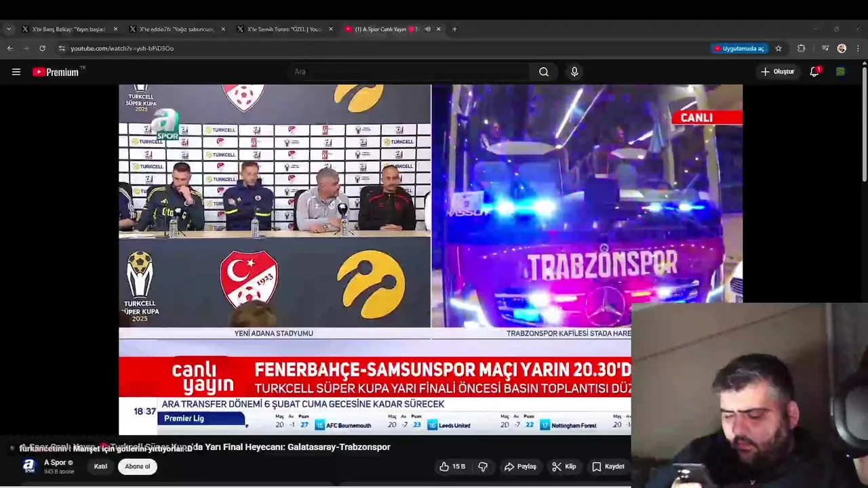Dislike the video with thumbs-down
This screenshot has width=868, height=488.
(x=483, y=466)
